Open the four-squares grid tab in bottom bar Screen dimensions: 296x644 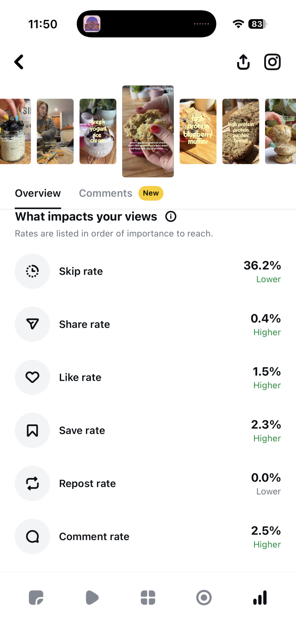[148, 597]
